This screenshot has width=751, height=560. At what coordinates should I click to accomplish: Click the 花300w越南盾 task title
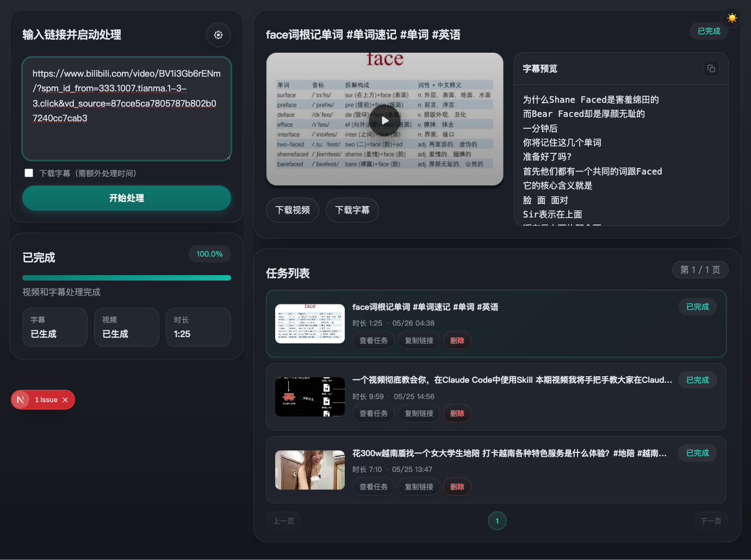(510, 453)
